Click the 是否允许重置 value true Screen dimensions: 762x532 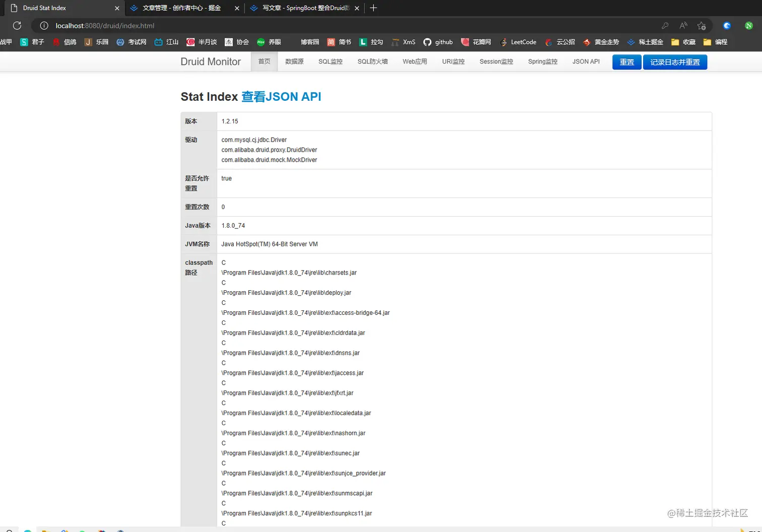(x=227, y=178)
